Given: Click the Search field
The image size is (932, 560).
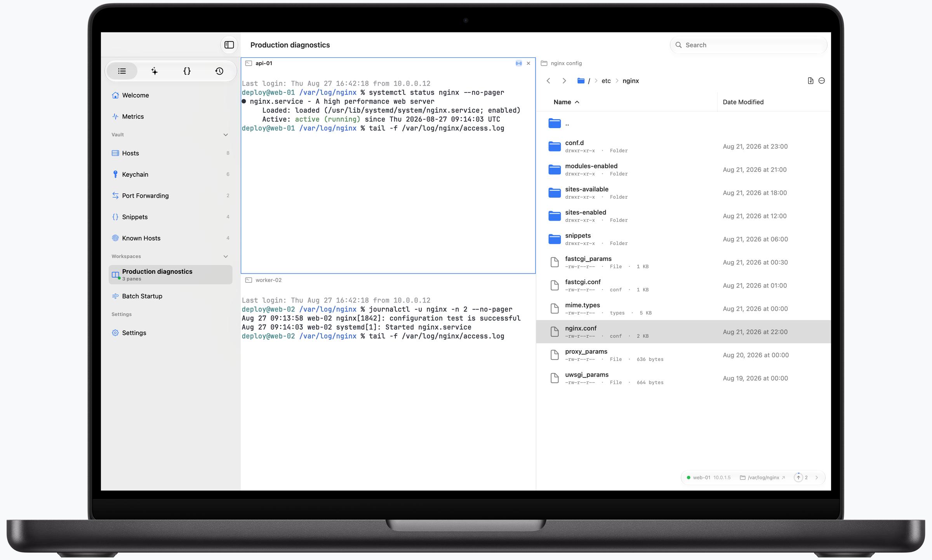Looking at the screenshot, I should click(x=748, y=45).
